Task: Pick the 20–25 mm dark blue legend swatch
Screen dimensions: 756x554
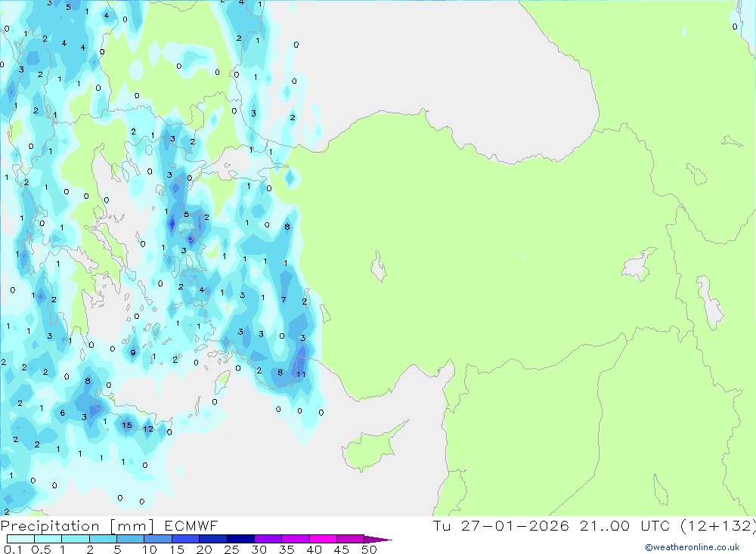Action: pos(213,539)
